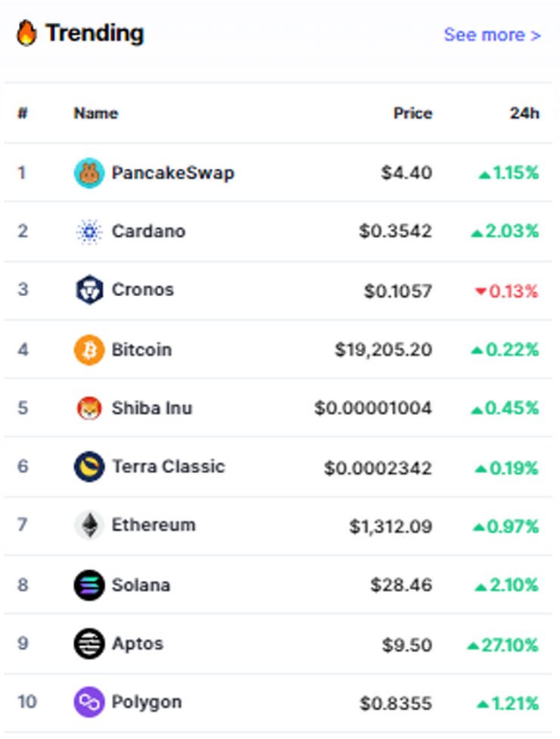560x739 pixels.
Task: Open the PancakeSwap coin name link
Action: (x=173, y=173)
